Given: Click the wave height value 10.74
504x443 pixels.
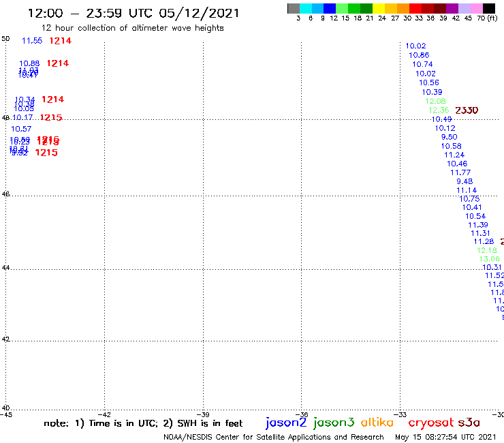Looking at the screenshot, I should click(423, 64).
